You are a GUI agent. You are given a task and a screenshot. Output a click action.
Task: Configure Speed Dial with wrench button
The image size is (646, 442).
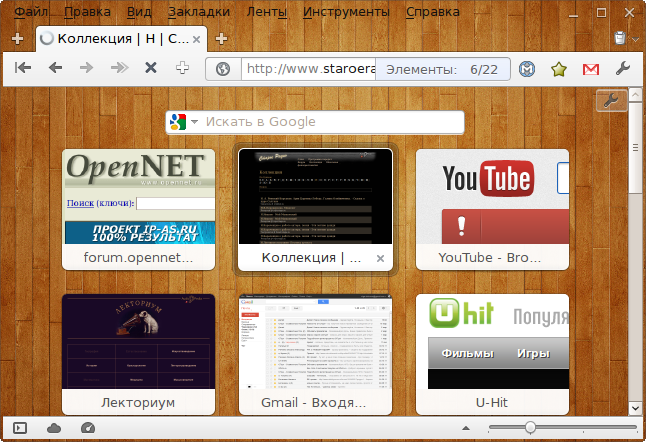click(611, 100)
